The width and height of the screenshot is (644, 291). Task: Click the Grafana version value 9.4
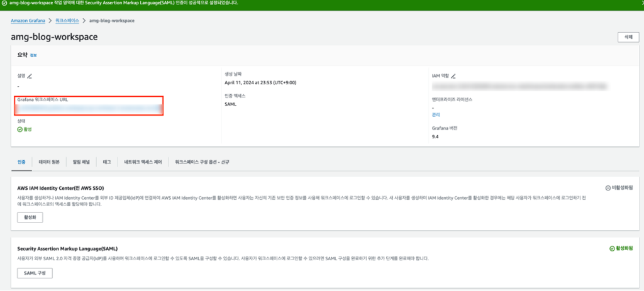pos(435,136)
